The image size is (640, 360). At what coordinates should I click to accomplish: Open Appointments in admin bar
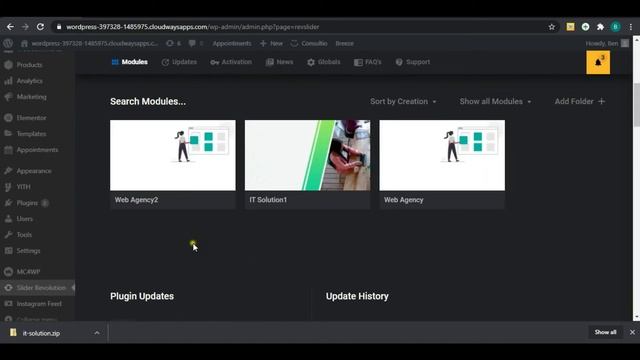tap(232, 43)
